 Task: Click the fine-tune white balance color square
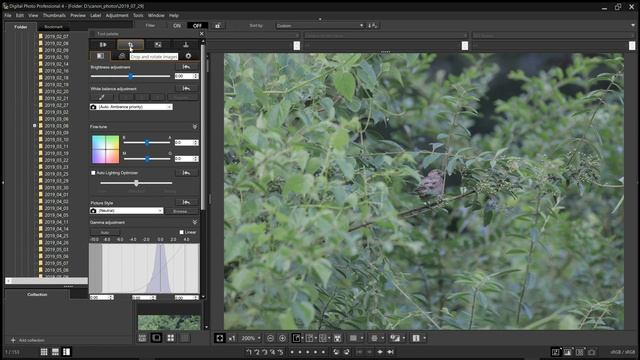tap(106, 150)
